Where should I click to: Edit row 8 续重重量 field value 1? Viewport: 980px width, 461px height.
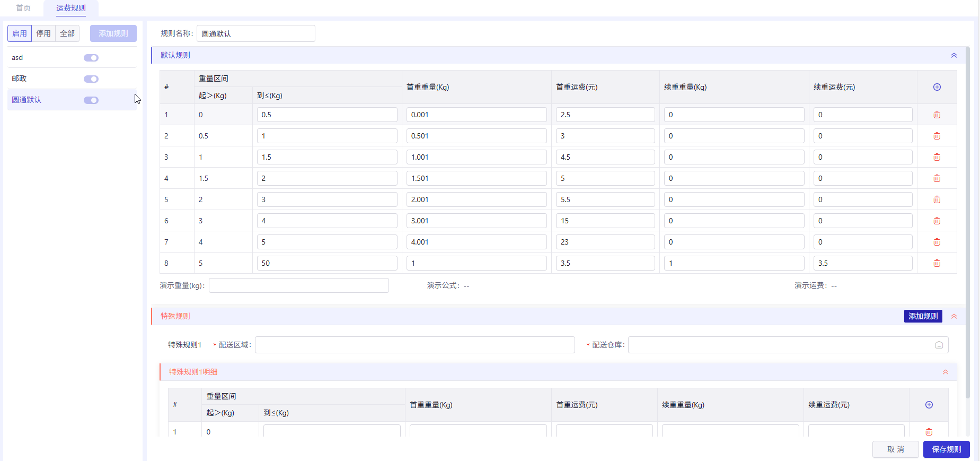point(734,263)
